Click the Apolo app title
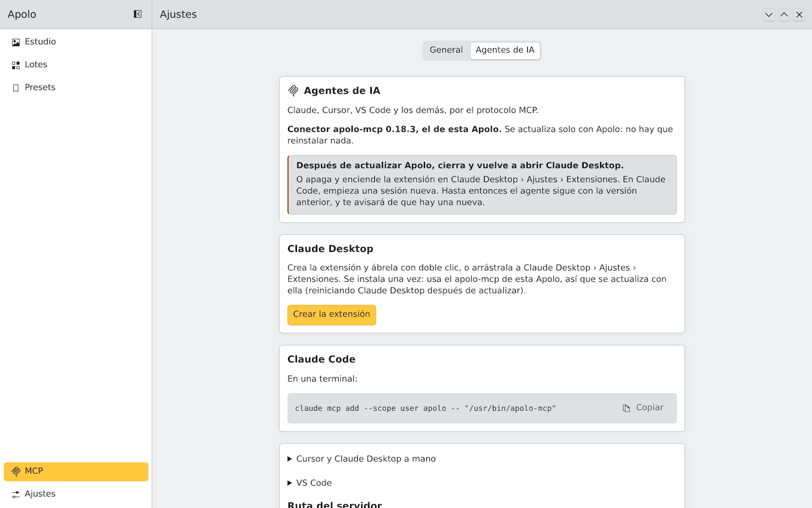This screenshot has height=508, width=812. point(22,15)
